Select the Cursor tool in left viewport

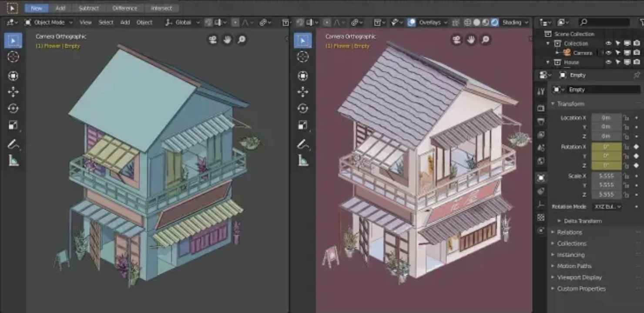click(13, 57)
